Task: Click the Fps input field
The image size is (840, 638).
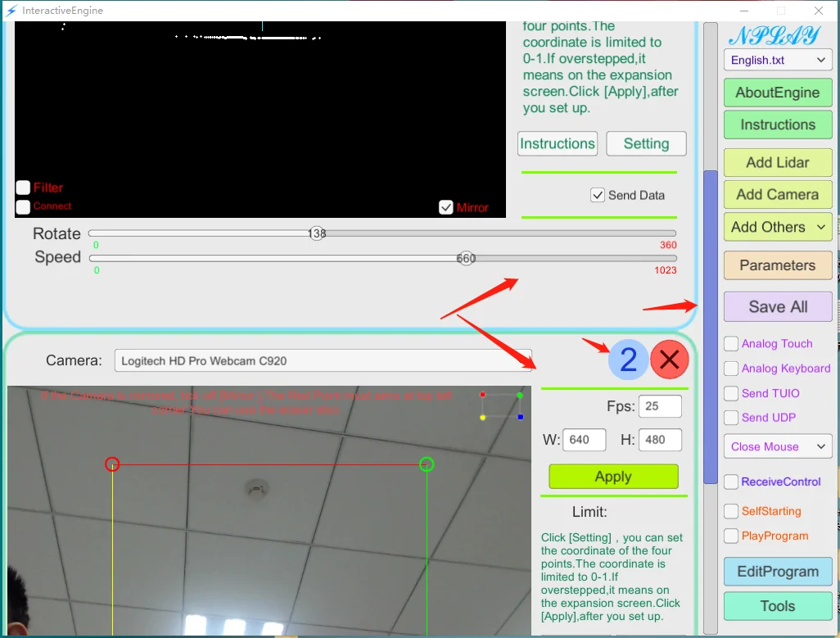Action: tap(660, 406)
